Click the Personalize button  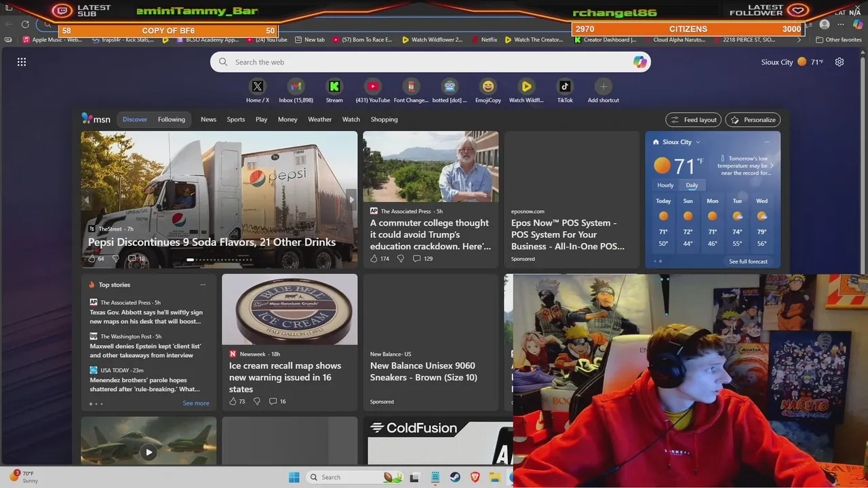[x=753, y=119]
